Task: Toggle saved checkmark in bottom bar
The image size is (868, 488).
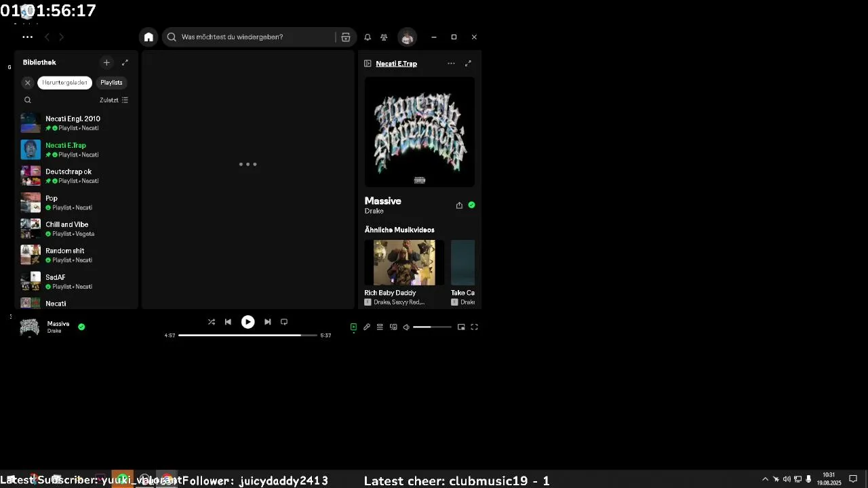Action: click(81, 327)
